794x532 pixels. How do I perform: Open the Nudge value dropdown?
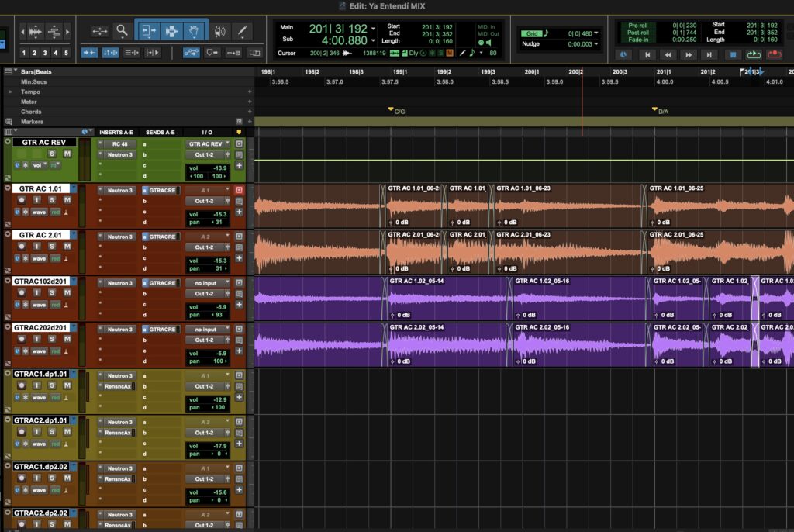pyautogui.click(x=596, y=44)
